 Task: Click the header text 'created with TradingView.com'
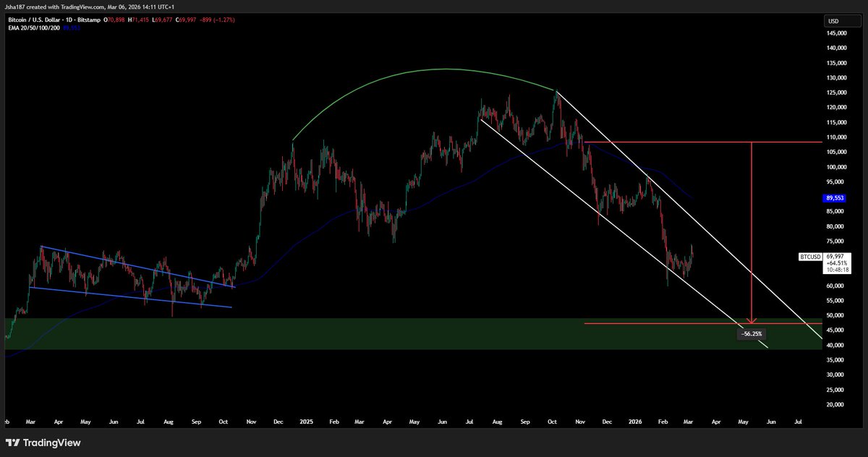pos(64,7)
